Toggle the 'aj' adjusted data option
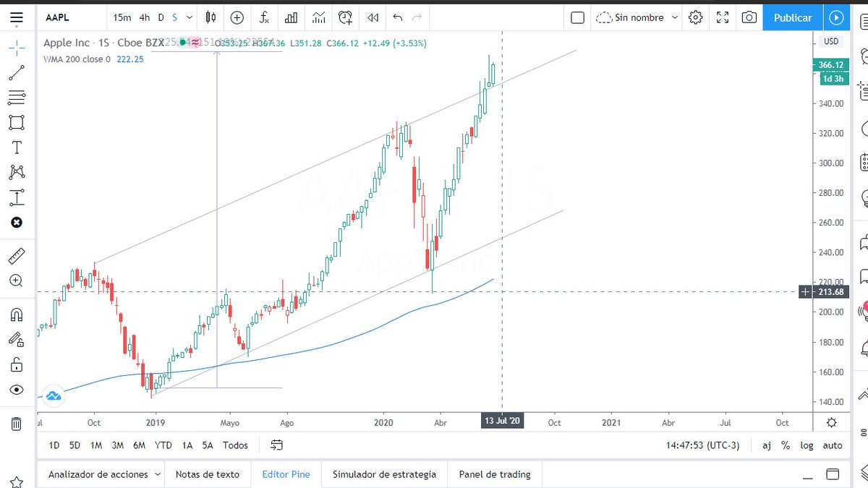The width and height of the screenshot is (868, 488). (766, 445)
